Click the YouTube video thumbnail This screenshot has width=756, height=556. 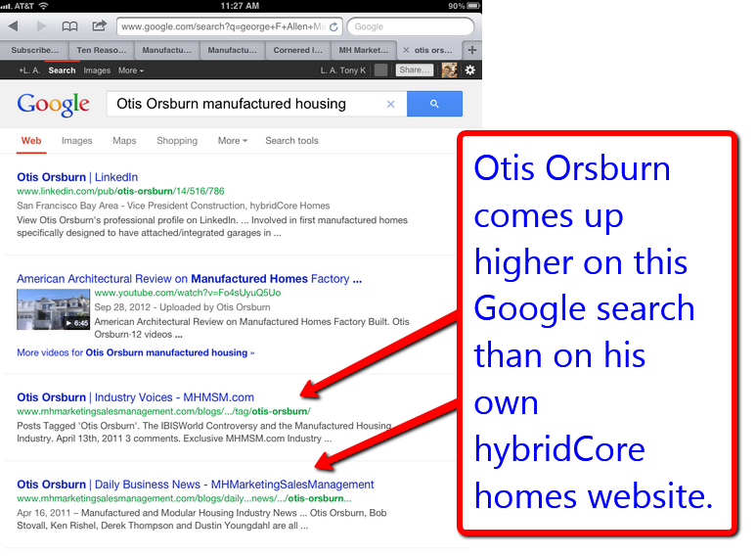[x=53, y=309]
